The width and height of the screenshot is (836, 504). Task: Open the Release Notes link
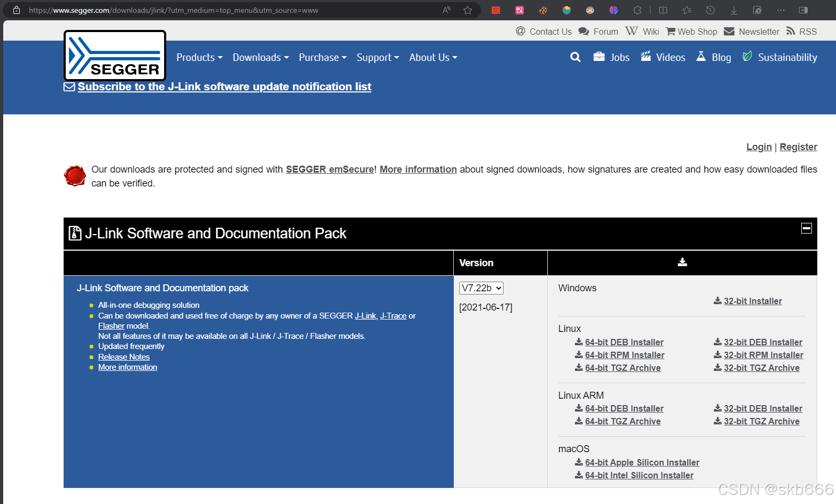pyautogui.click(x=124, y=357)
